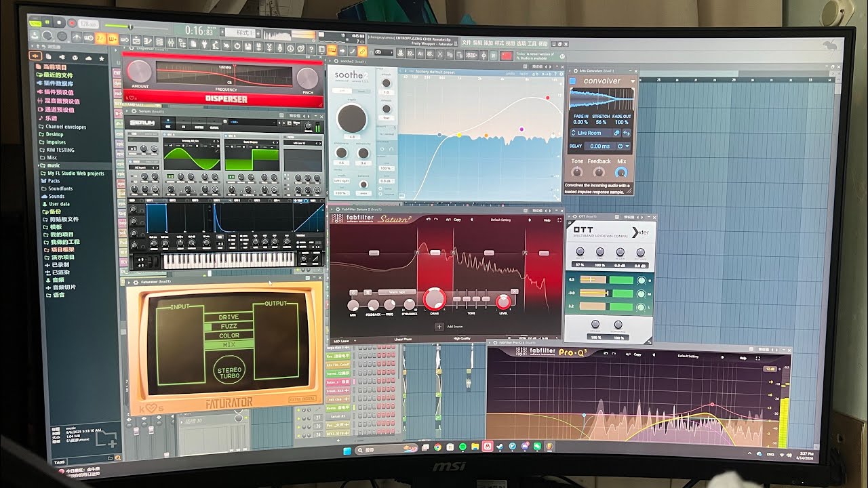Open the Faturator window gear icon
The width and height of the screenshot is (868, 488).
(x=136, y=281)
